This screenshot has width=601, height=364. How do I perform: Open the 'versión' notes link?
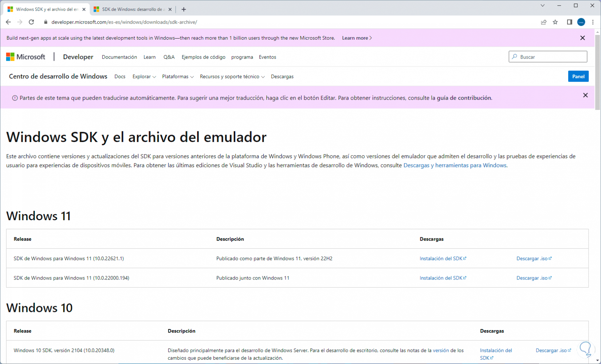pyautogui.click(x=441, y=350)
